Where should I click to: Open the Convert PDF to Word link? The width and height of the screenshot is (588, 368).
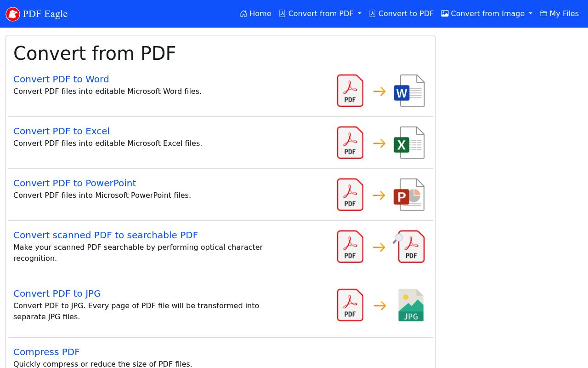point(61,79)
